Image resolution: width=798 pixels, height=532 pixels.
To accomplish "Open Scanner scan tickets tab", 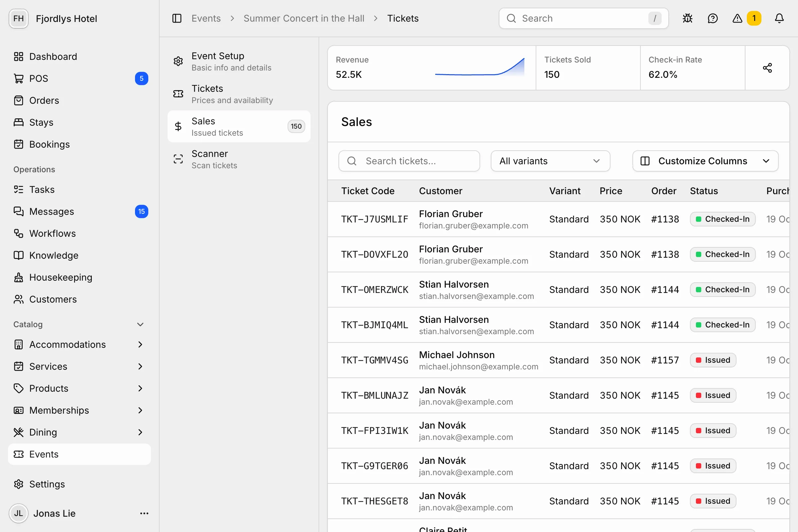I will pos(239,159).
